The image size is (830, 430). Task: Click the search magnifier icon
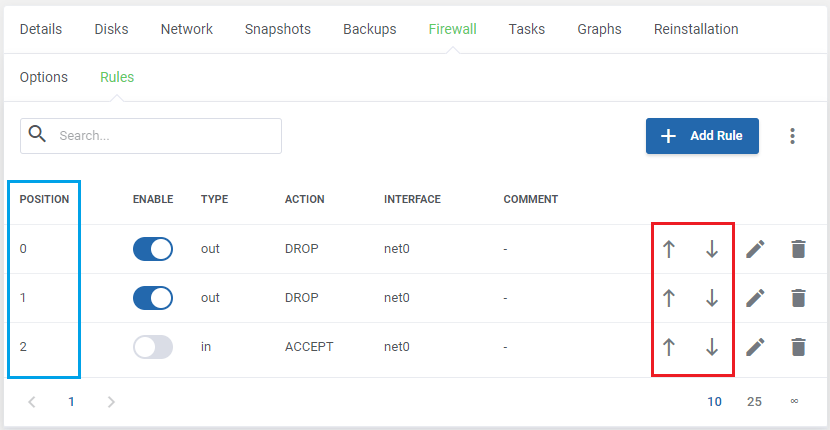pyautogui.click(x=37, y=135)
